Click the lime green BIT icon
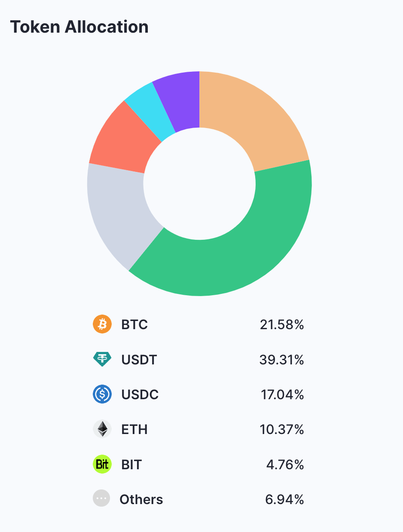 click(102, 465)
